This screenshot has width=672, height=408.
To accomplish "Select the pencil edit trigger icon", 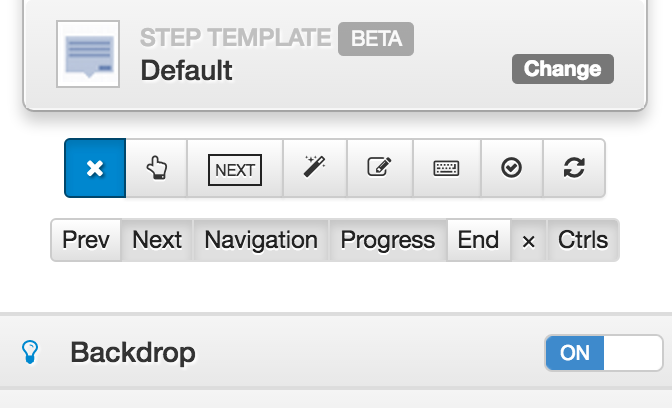I will 380,168.
